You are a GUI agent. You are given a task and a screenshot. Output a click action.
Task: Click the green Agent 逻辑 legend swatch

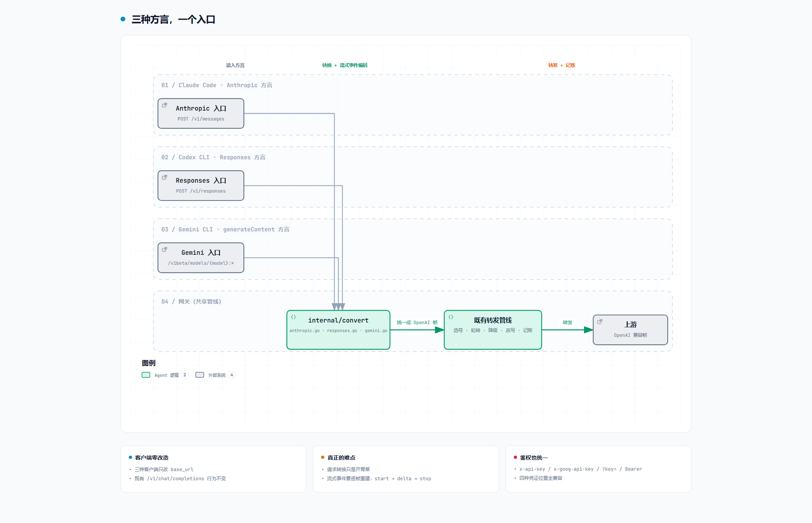coord(146,375)
